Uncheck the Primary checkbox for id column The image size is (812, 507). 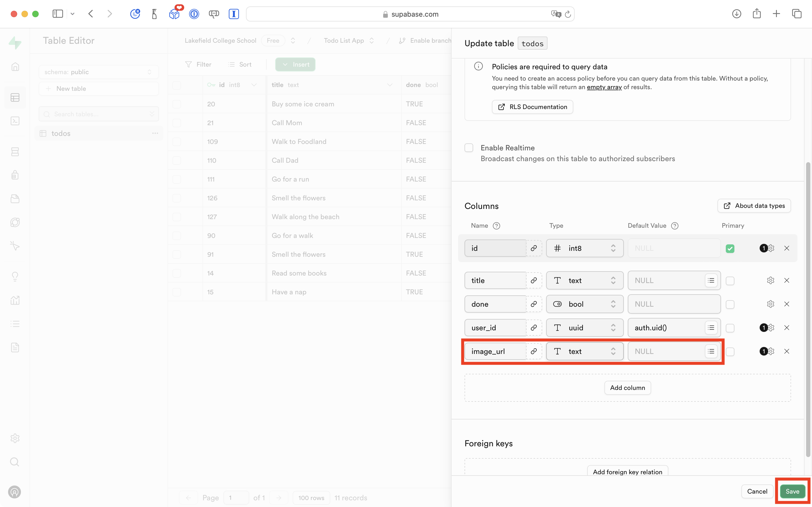(730, 248)
